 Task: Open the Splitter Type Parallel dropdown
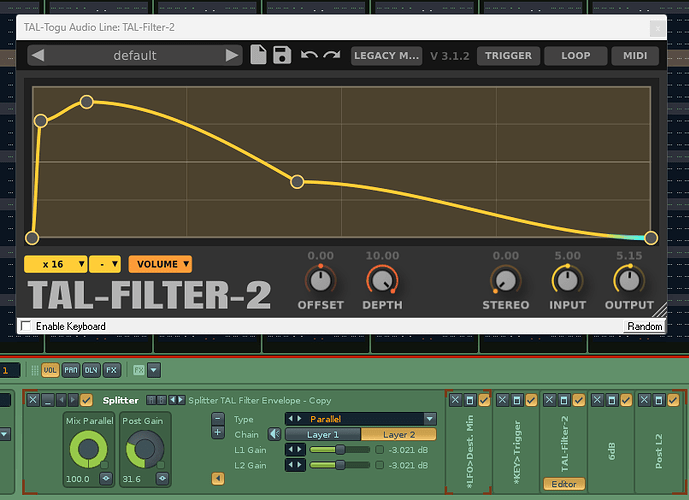coord(430,419)
